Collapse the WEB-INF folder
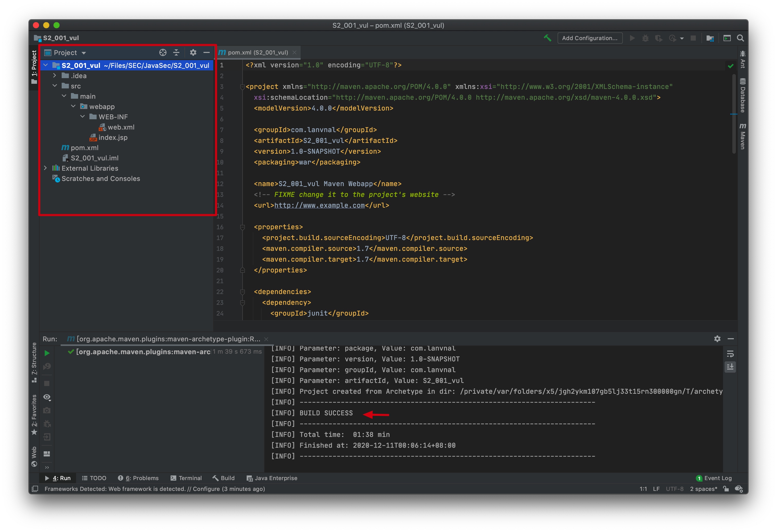The height and width of the screenshot is (532, 777). click(x=82, y=117)
